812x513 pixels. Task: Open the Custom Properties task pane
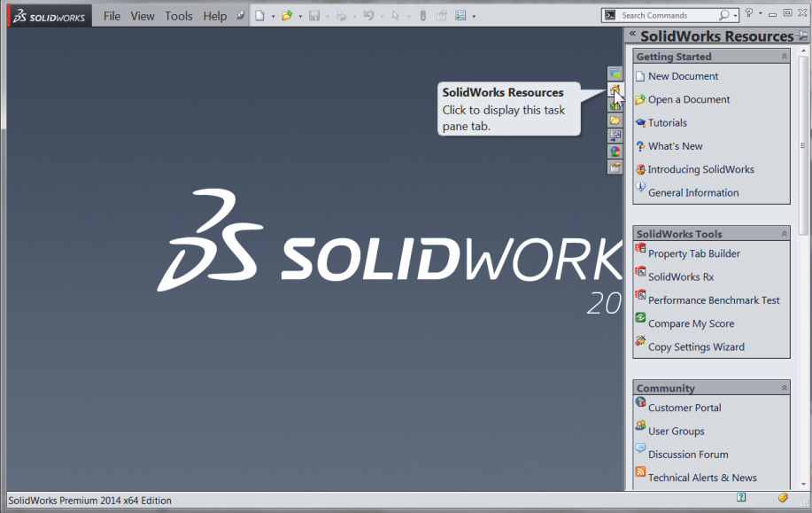coord(615,166)
